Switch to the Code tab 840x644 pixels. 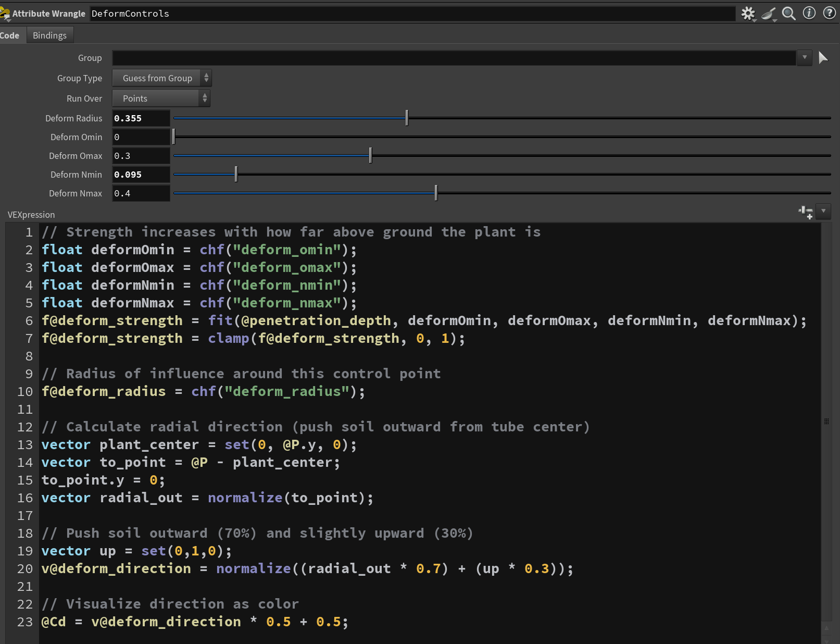tap(10, 35)
